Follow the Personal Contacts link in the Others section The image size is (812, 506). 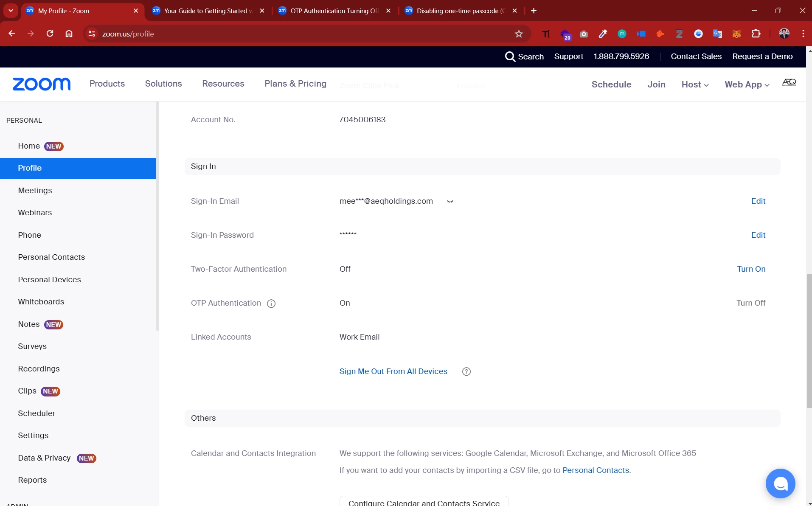point(596,470)
